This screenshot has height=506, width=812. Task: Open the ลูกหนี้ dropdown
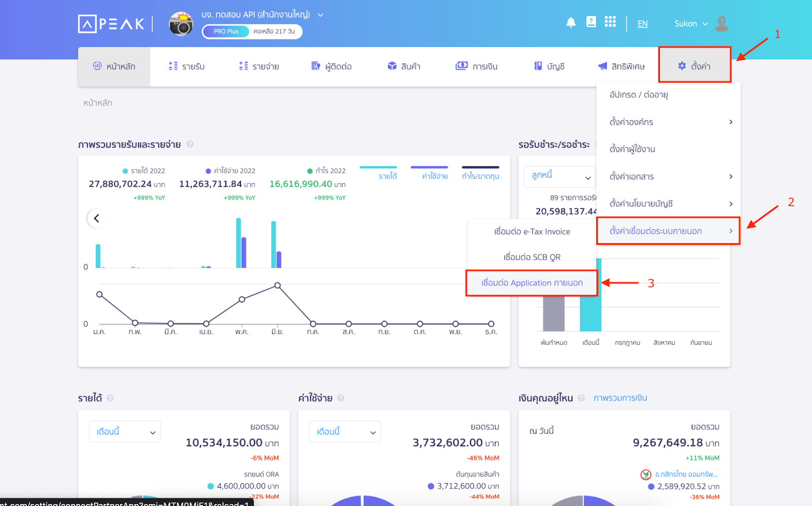point(560,176)
